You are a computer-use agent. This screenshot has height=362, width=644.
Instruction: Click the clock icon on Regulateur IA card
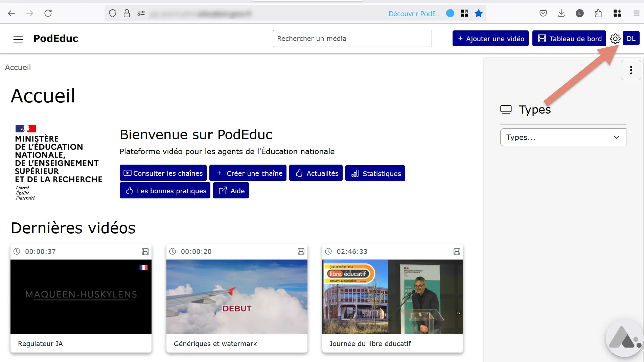17,251
